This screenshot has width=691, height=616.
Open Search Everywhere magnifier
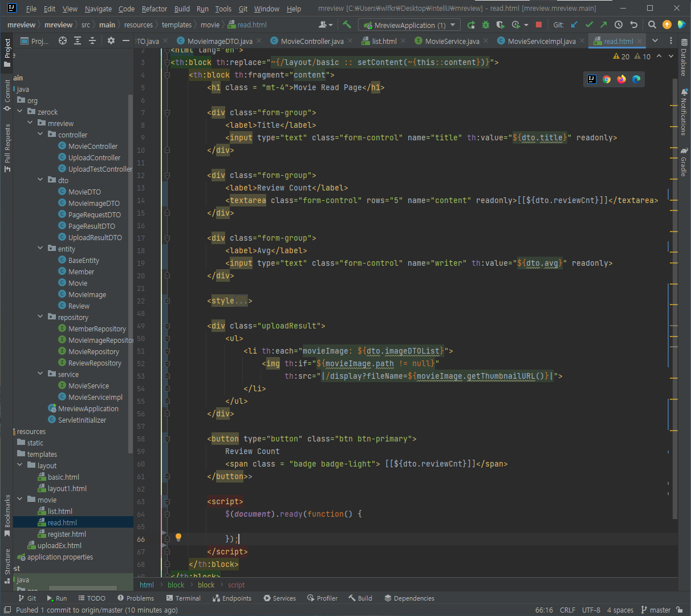[x=652, y=25]
